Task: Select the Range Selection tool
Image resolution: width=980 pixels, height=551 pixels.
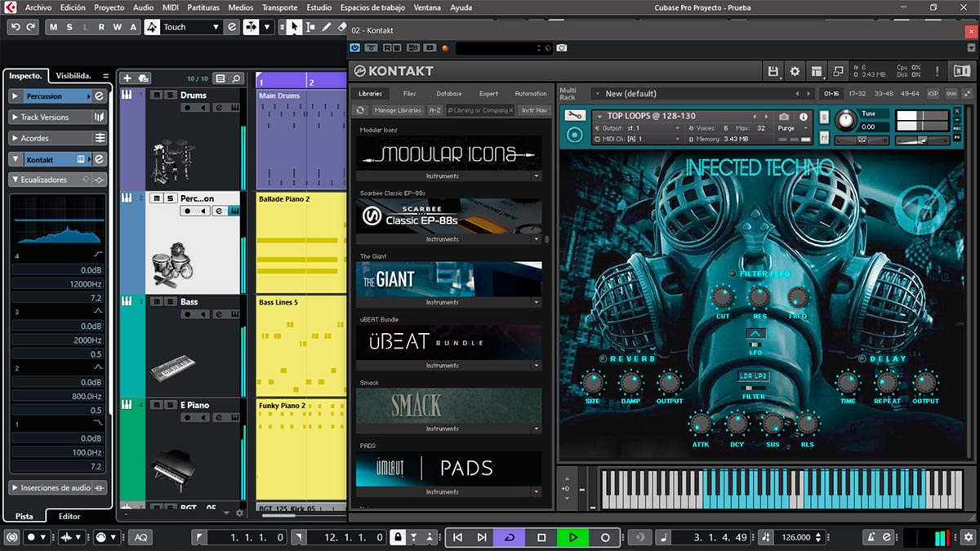Action: (310, 27)
